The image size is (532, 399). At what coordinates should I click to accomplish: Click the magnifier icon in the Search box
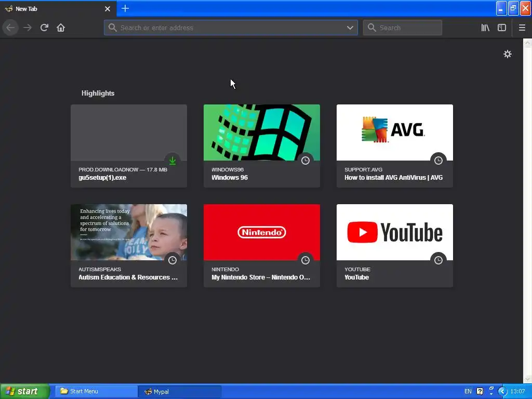[x=371, y=28]
